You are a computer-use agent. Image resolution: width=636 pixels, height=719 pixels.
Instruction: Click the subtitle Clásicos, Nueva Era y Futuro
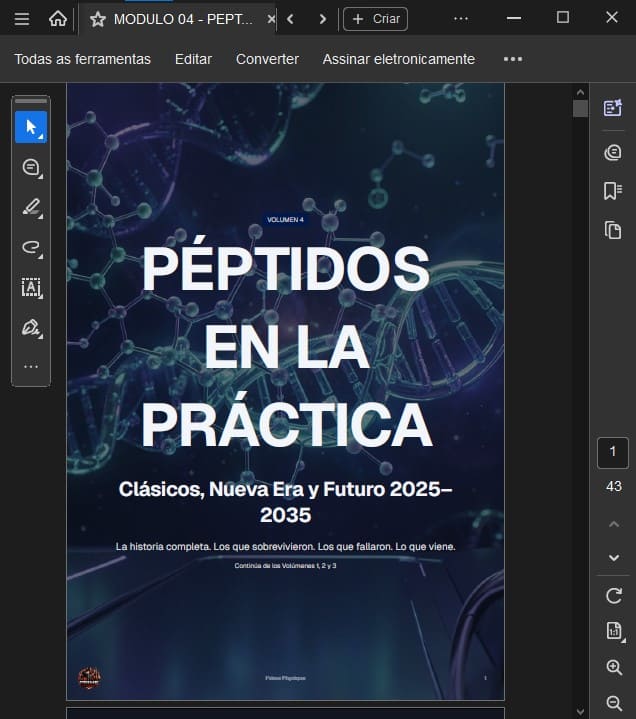point(285,502)
